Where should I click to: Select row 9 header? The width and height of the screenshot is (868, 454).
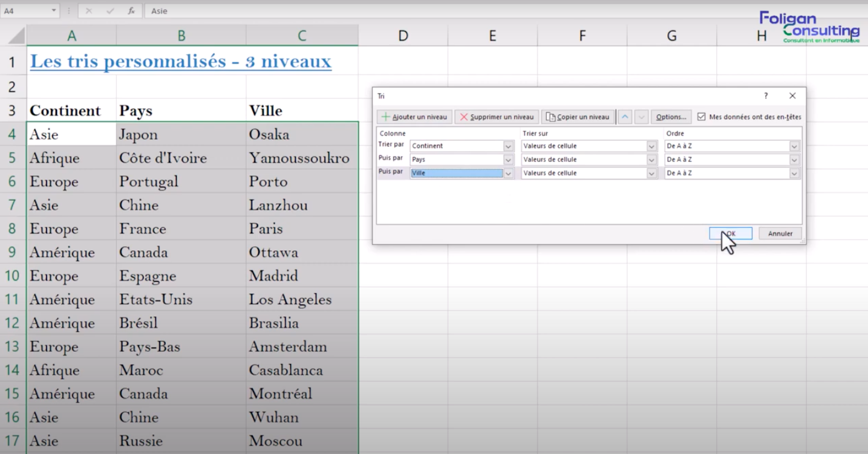[13, 252]
